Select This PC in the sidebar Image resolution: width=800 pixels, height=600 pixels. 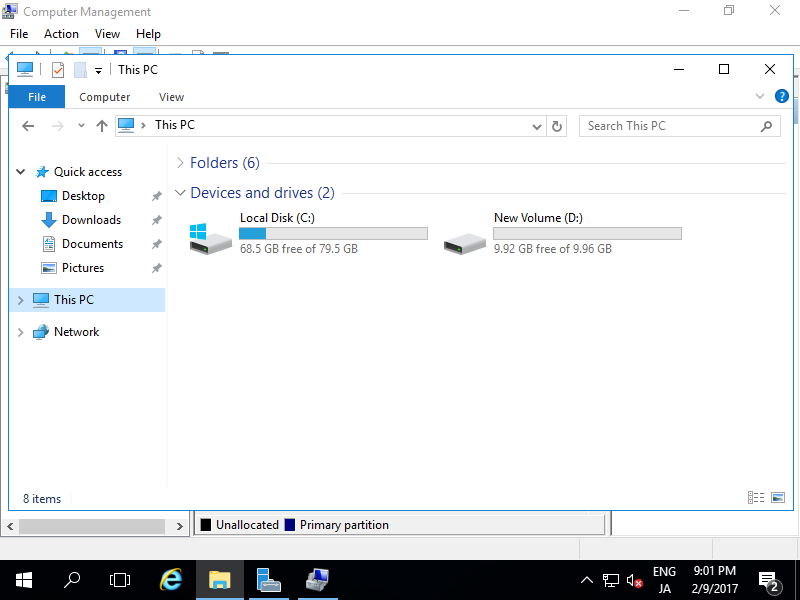(x=73, y=300)
